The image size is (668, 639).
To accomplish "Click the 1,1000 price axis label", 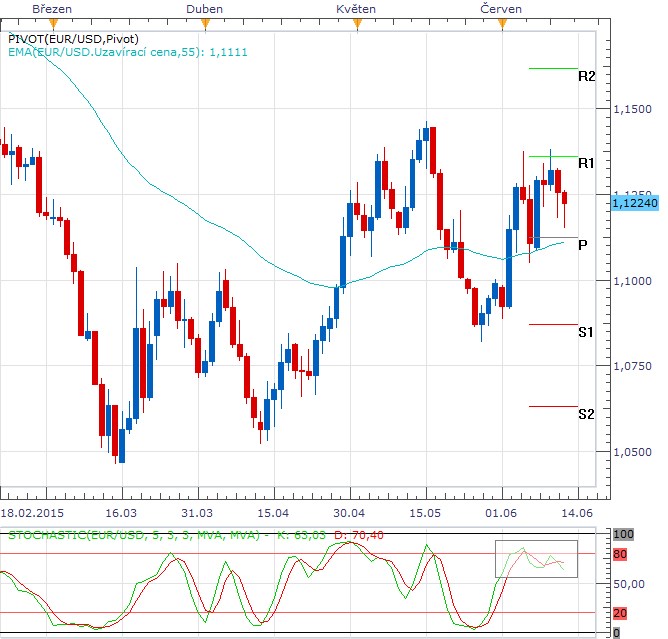I will [x=632, y=281].
